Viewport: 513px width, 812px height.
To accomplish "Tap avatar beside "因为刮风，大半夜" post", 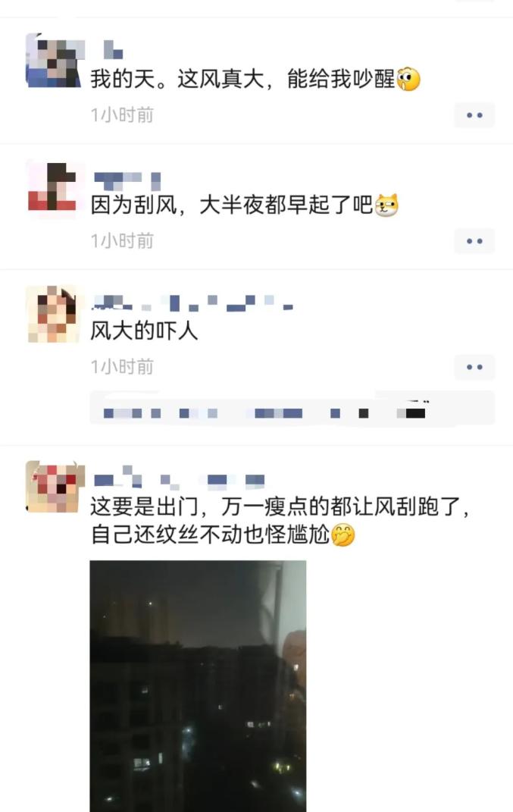I will [53, 187].
